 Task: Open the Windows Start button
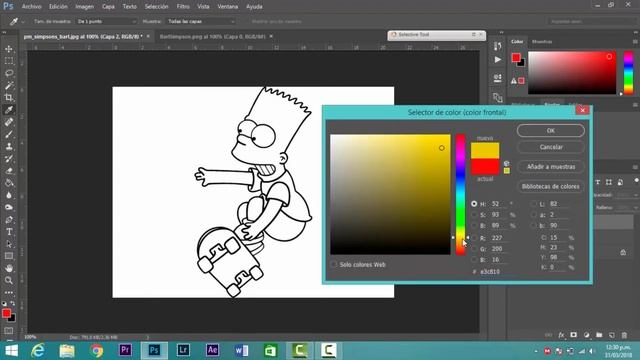tap(11, 351)
